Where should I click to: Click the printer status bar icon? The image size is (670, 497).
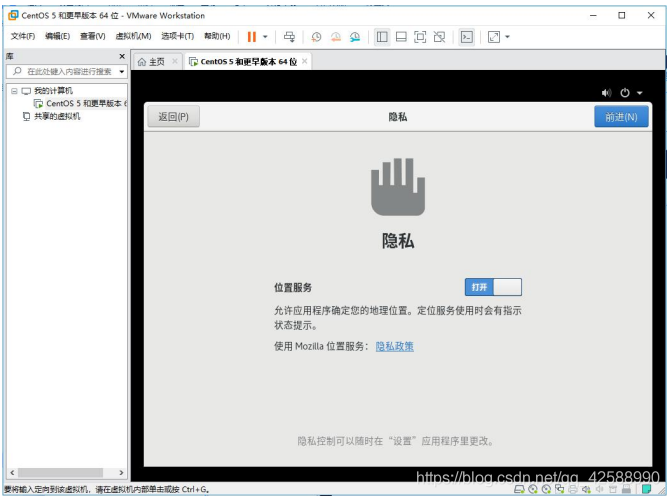coord(573,489)
